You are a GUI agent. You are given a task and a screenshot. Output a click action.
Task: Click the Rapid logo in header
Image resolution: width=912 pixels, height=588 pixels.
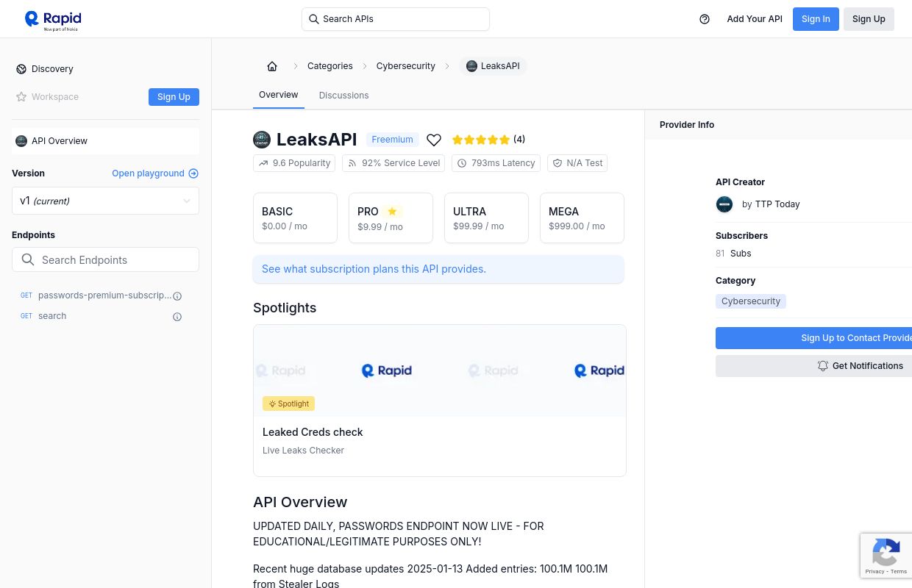[53, 20]
